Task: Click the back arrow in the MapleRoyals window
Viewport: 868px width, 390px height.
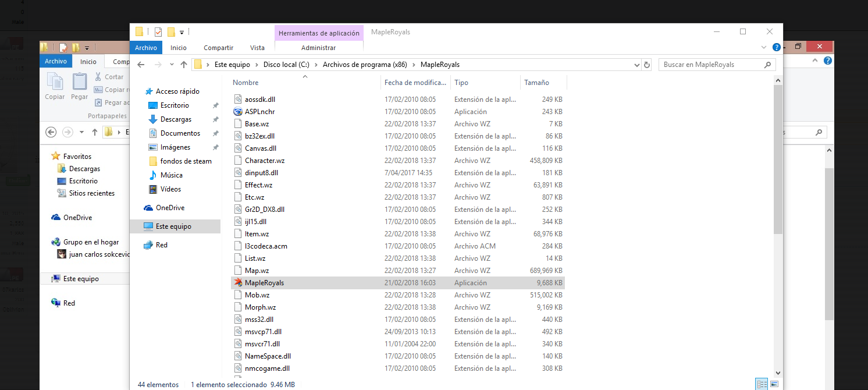Action: (141, 65)
